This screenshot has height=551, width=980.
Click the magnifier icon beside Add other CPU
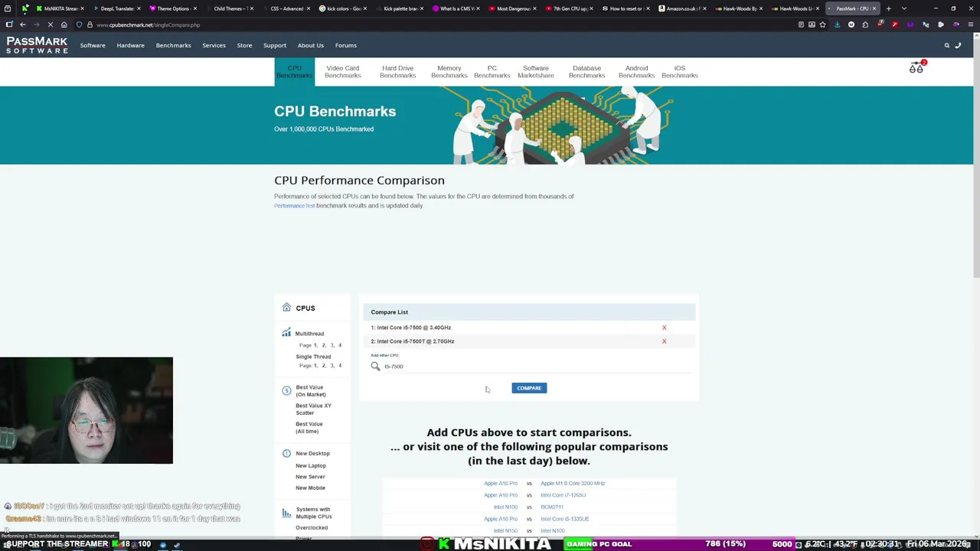(x=375, y=367)
